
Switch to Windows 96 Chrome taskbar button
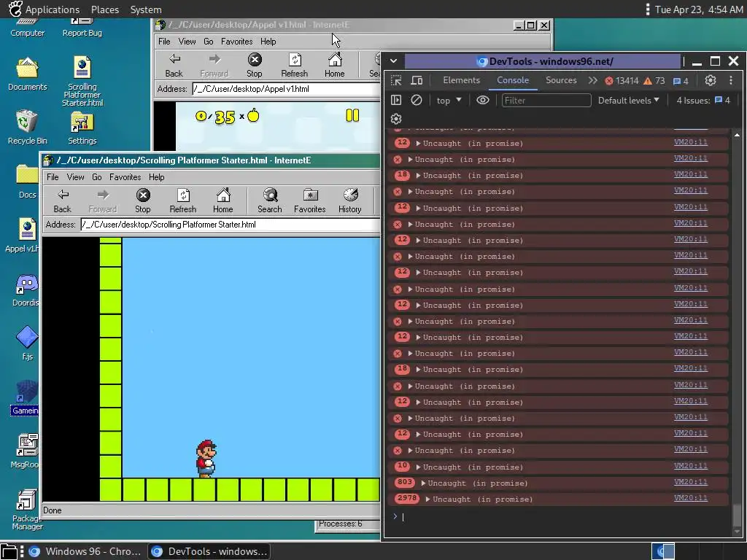pyautogui.click(x=85, y=551)
